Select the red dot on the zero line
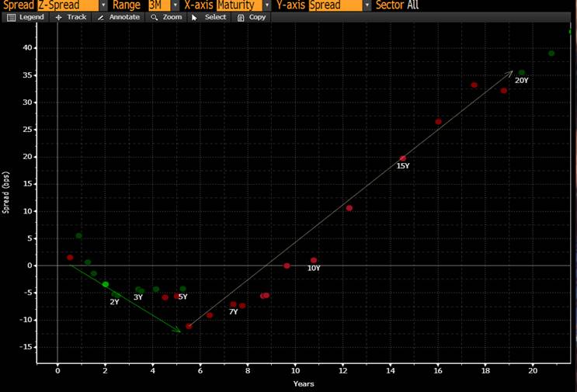 click(x=287, y=265)
